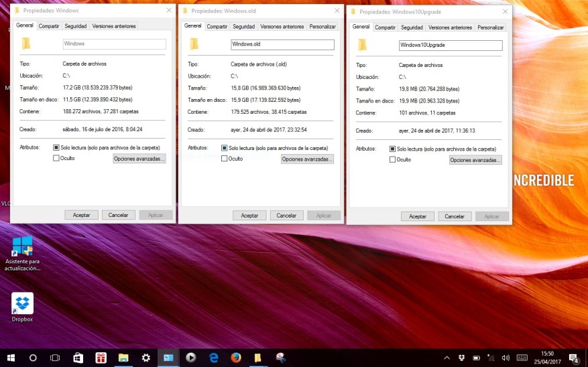
Task: Toggle Solo lectura checkbox in Windows.old properties
Action: click(x=225, y=148)
